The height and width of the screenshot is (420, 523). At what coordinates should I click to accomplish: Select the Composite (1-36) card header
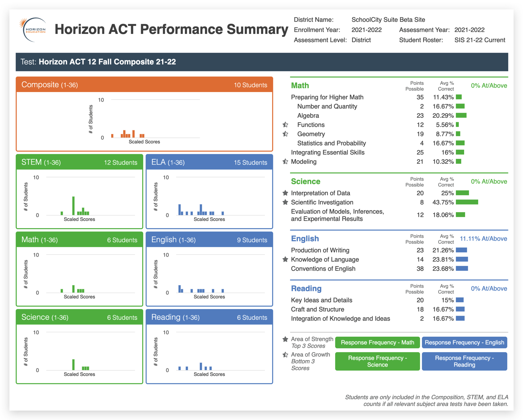(x=144, y=85)
